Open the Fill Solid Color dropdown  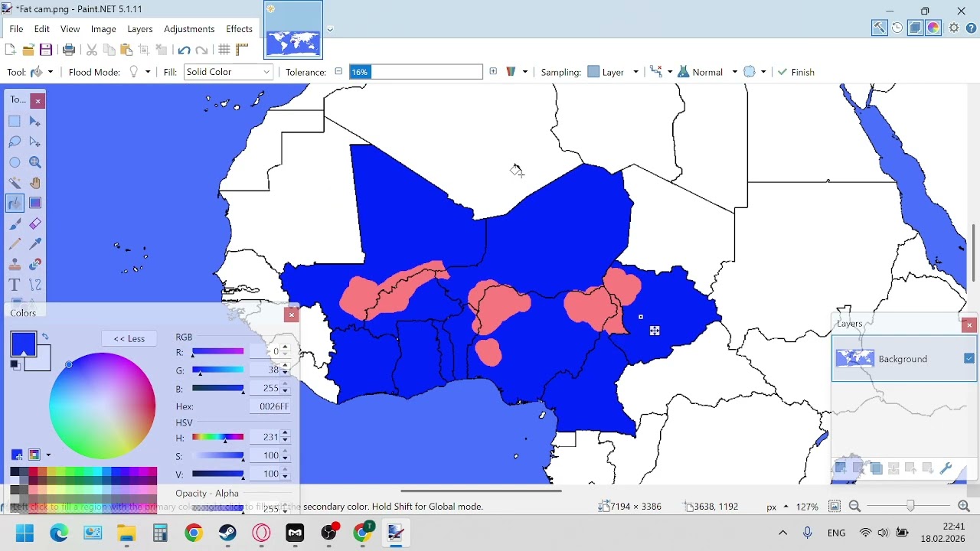pos(228,72)
